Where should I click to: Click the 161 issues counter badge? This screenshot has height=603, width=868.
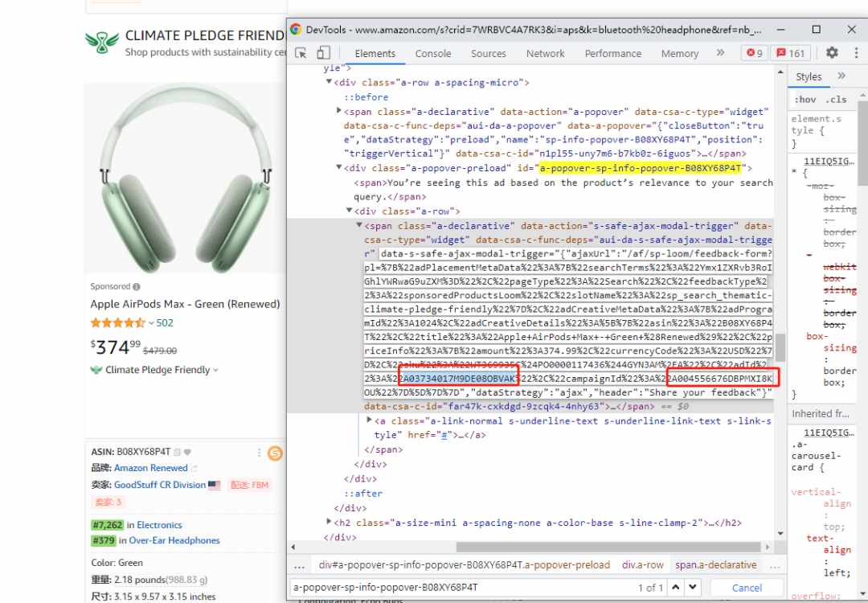791,53
